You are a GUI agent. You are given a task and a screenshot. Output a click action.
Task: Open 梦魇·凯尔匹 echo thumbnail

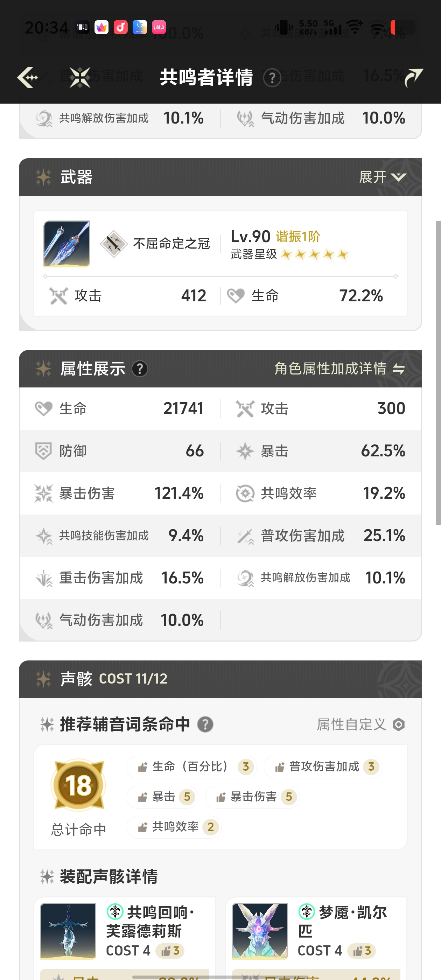coord(260,931)
